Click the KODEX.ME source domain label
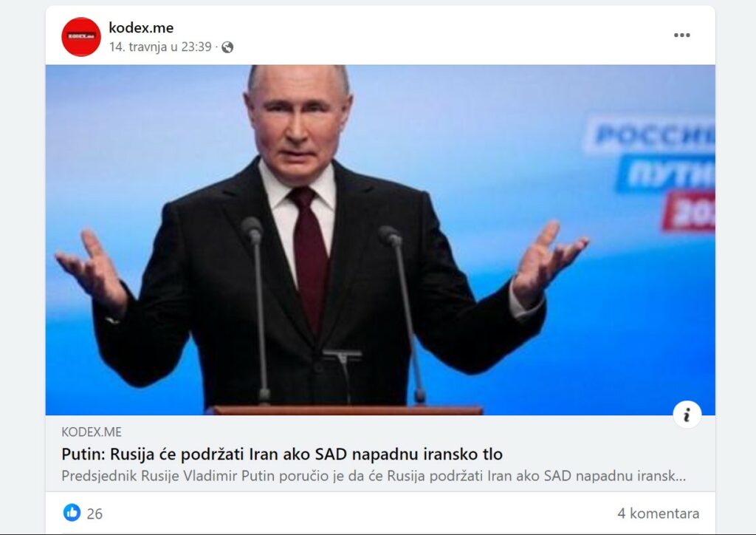 click(x=92, y=432)
